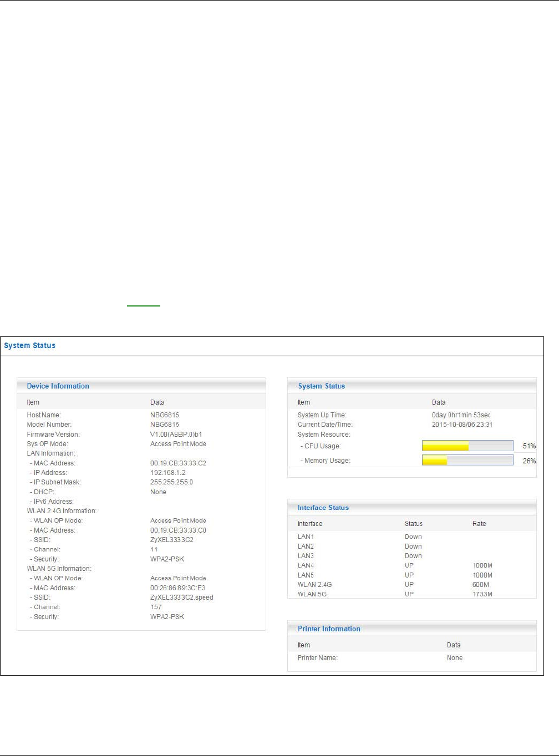Select MAC address 00:26:86:89:3C:E3
This screenshot has width=559, height=756.
click(x=177, y=588)
